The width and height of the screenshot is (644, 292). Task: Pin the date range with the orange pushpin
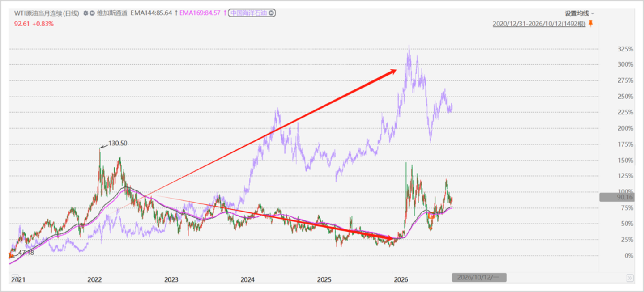point(590,24)
